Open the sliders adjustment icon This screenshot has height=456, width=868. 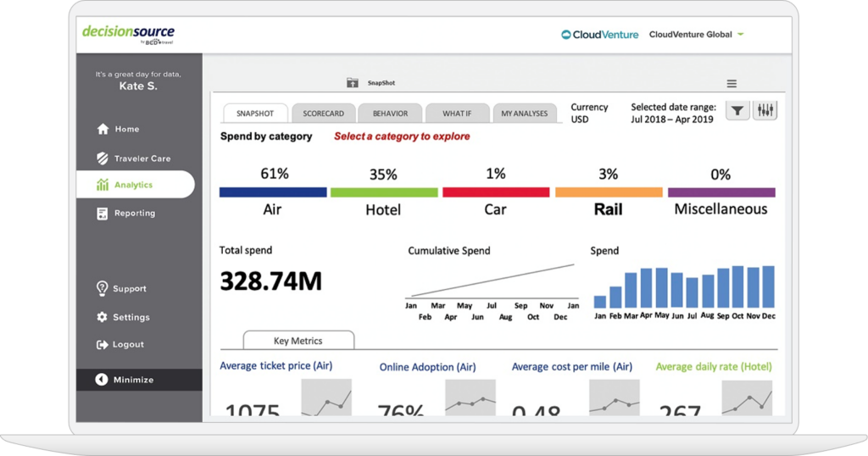point(765,111)
